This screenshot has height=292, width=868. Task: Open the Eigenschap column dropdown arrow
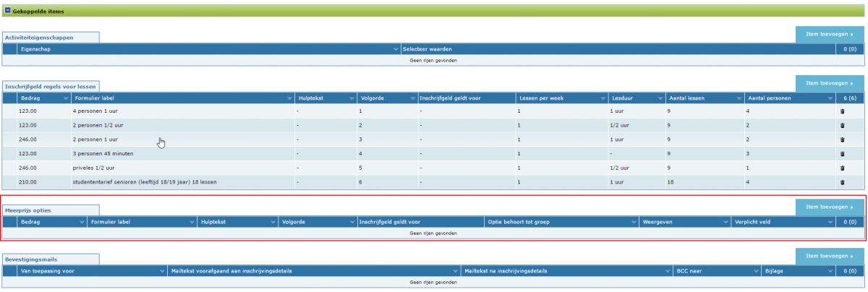click(396, 49)
